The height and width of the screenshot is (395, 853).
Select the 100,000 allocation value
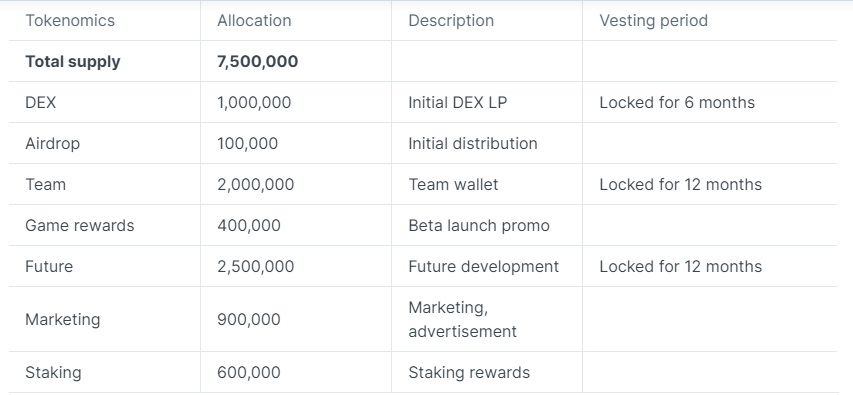point(248,144)
